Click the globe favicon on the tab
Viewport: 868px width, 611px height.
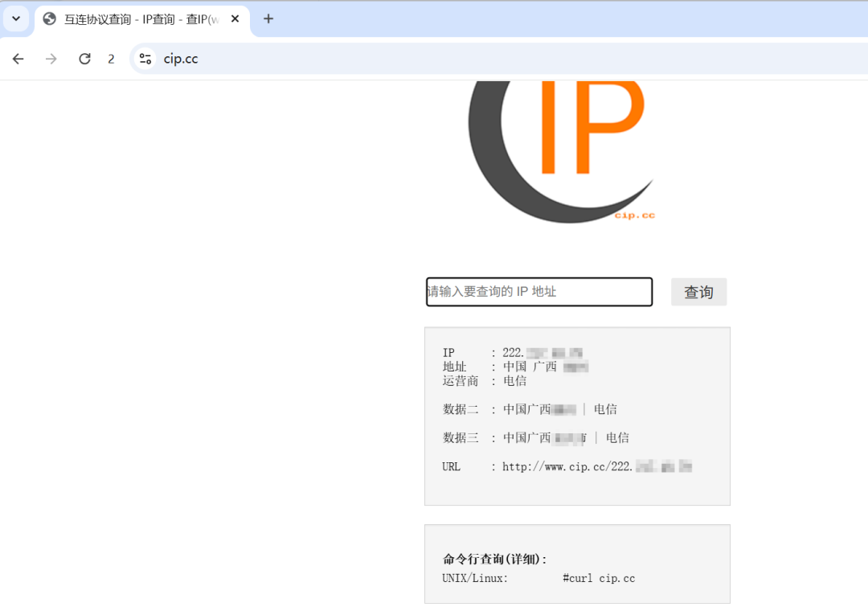(50, 18)
